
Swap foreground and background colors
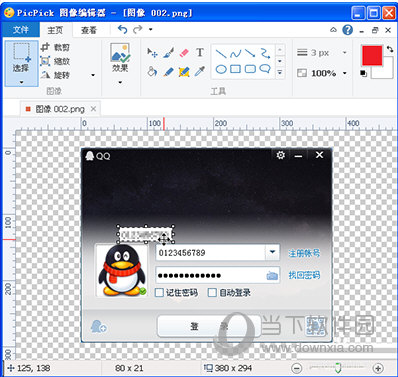(390, 49)
